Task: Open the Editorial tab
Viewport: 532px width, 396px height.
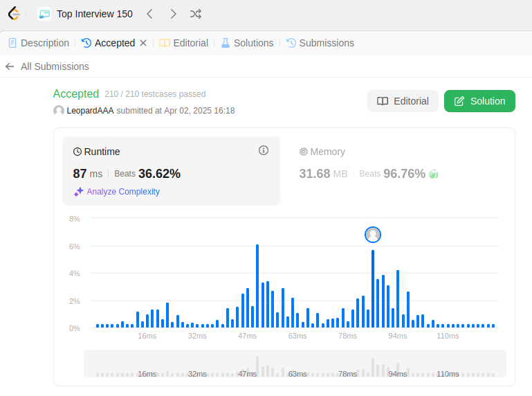Action: [183, 43]
